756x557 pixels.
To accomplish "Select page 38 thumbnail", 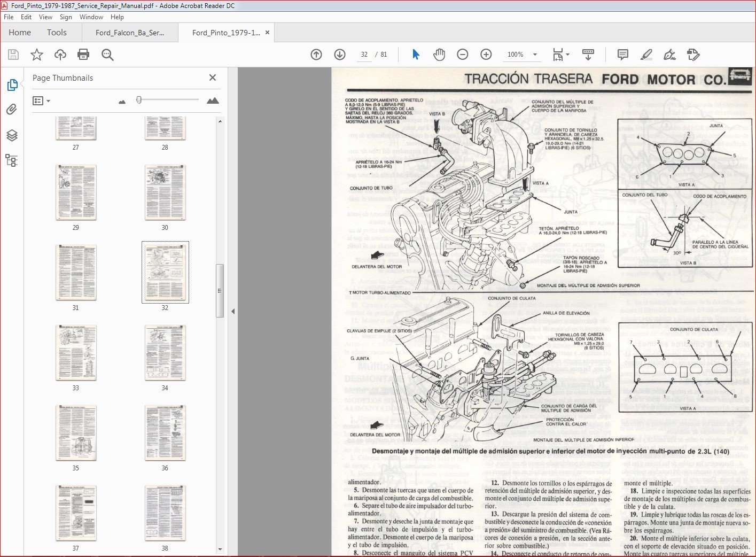I will tap(165, 513).
